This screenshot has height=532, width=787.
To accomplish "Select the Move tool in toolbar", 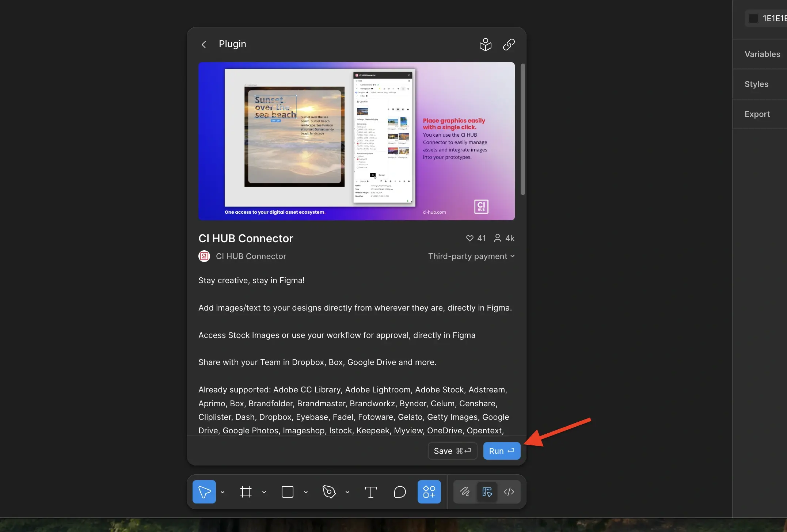I will click(x=204, y=492).
